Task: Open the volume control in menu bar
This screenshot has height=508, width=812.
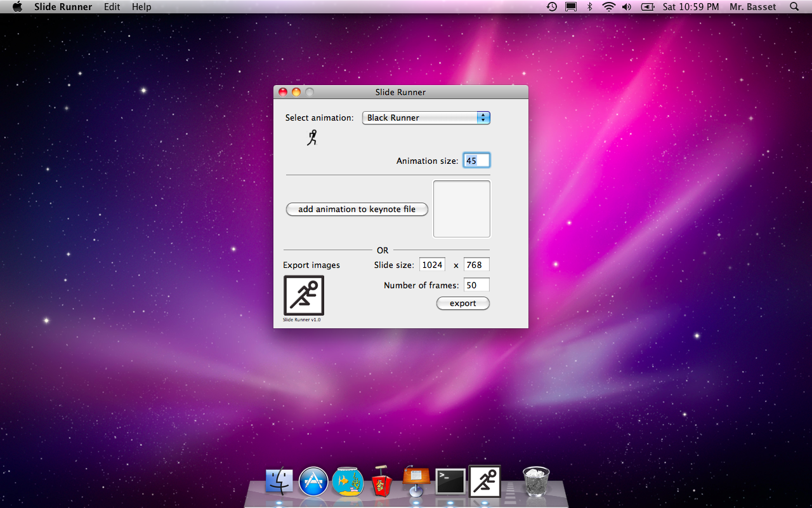Action: tap(627, 7)
